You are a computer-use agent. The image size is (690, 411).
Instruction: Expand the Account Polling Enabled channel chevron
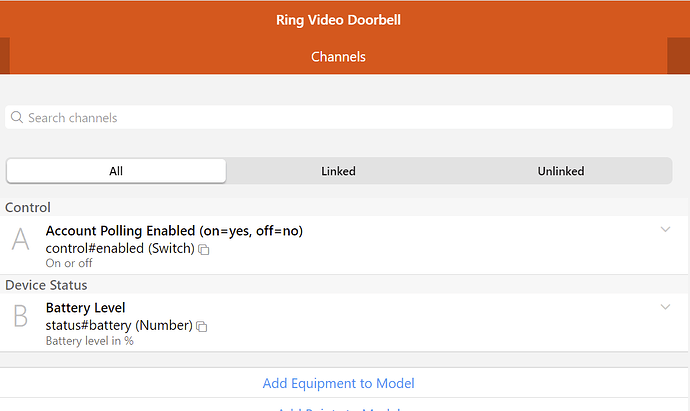pyautogui.click(x=665, y=230)
